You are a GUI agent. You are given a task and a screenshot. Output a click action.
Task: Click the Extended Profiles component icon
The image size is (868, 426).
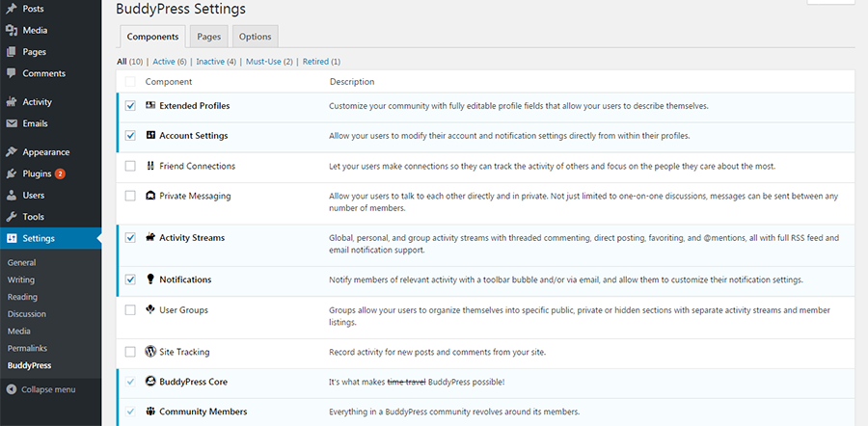[150, 105]
